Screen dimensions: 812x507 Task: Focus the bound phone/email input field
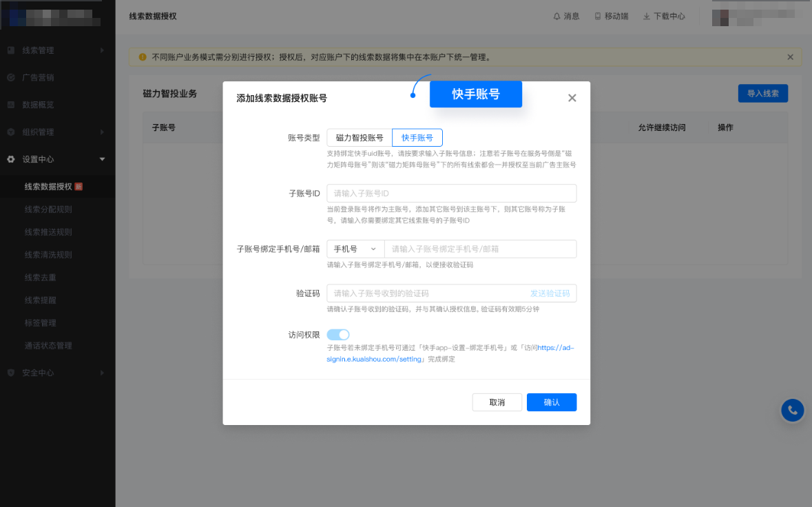point(481,249)
